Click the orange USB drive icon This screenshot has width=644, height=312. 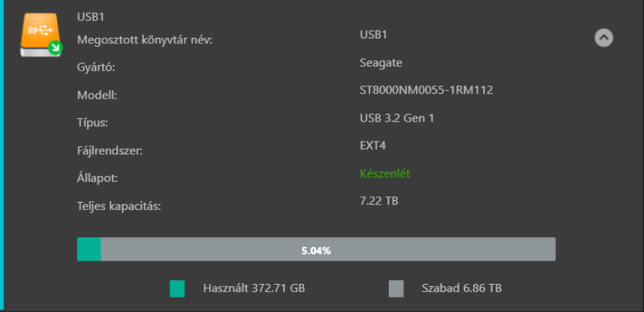point(40,35)
